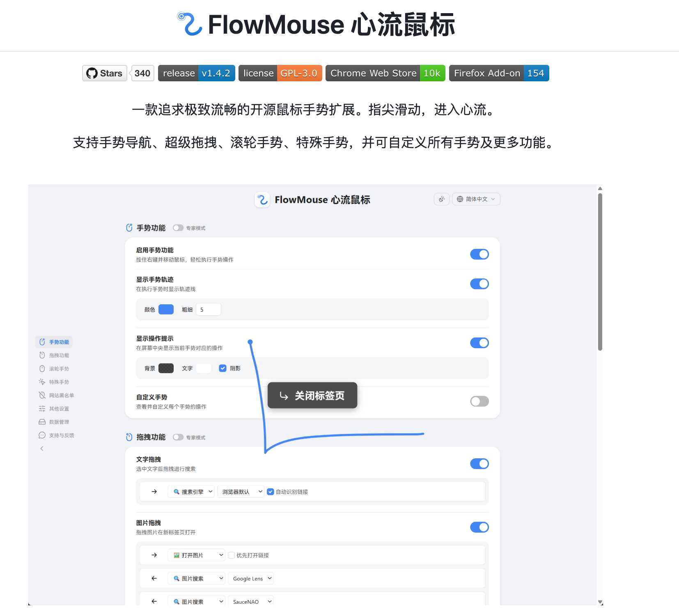The height and width of the screenshot is (616, 679).
Task: Open the license GPL-3.0 badge
Action: 280,73
